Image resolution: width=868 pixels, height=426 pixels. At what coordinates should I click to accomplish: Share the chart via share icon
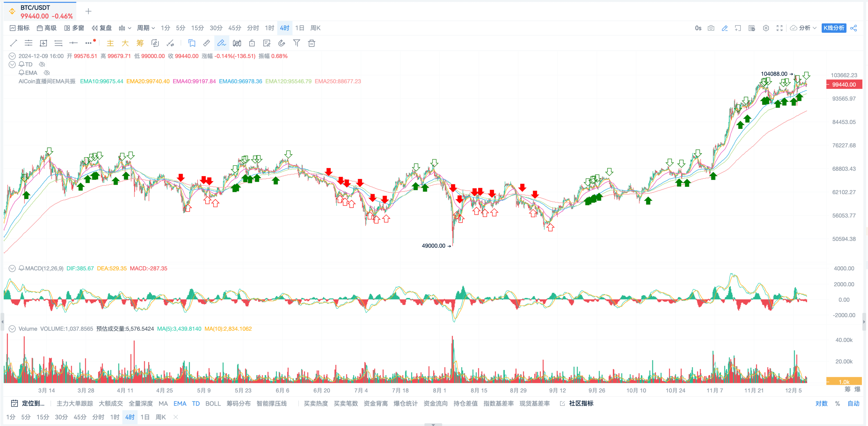[x=854, y=28]
